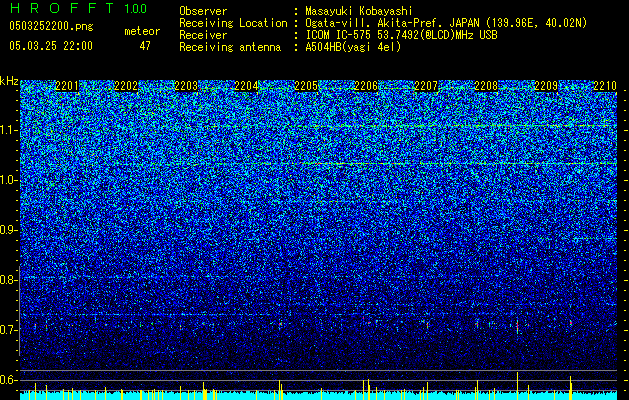Click the 'Observer' field label
This screenshot has width=629, height=400.
pyautogui.click(x=203, y=12)
